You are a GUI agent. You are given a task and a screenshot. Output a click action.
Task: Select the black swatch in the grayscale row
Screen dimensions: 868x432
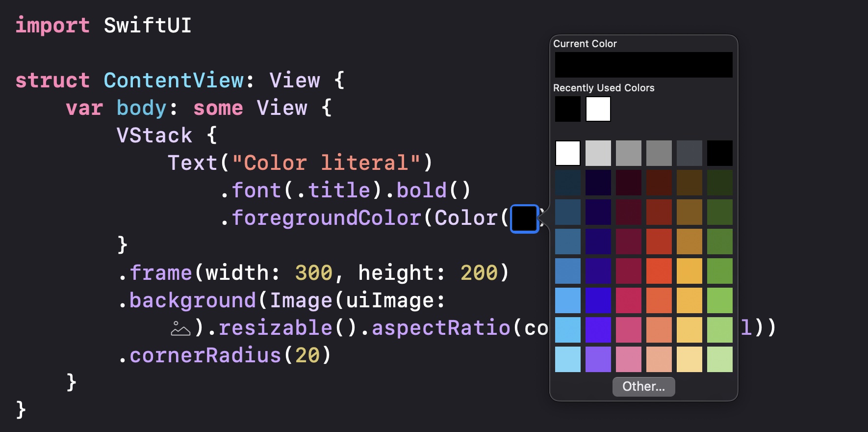pos(720,153)
